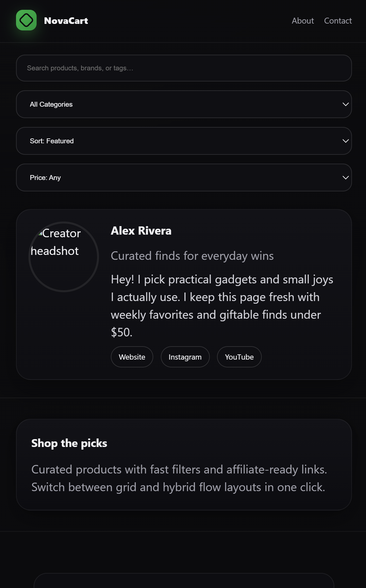Open the All Categories dropdown
Viewport: 366px width, 588px height.
176,104
